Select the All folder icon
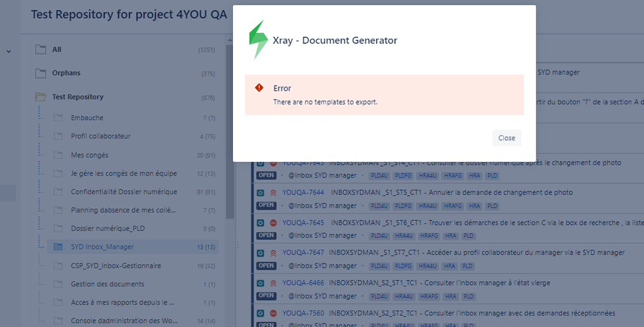Viewport: 644px width, 327px height. tap(41, 49)
